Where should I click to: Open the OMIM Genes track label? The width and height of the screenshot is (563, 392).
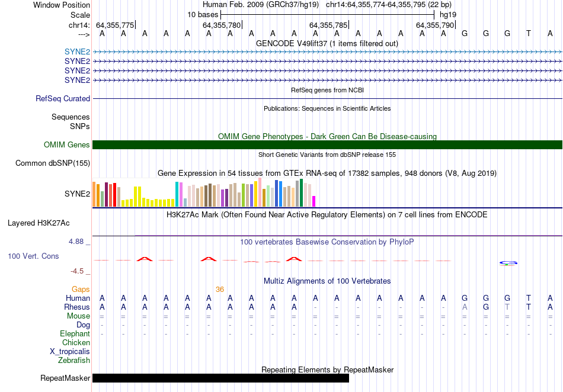pyautogui.click(x=67, y=144)
